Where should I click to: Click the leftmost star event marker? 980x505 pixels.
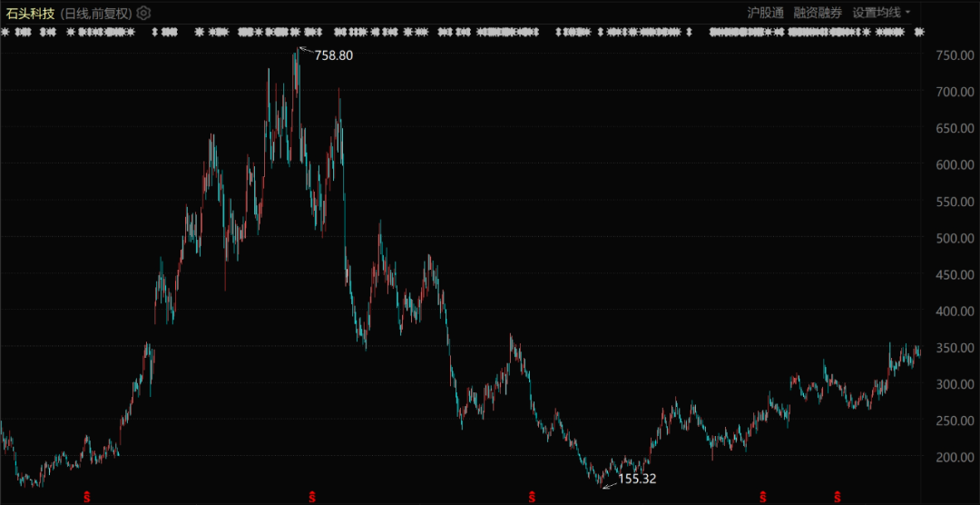click(x=5, y=32)
